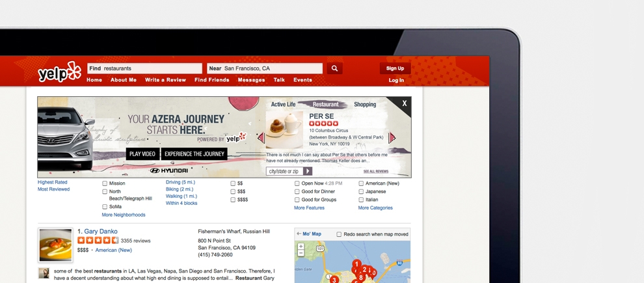This screenshot has width=644, height=283.
Task: Click map pin number 3
Action: [334, 280]
